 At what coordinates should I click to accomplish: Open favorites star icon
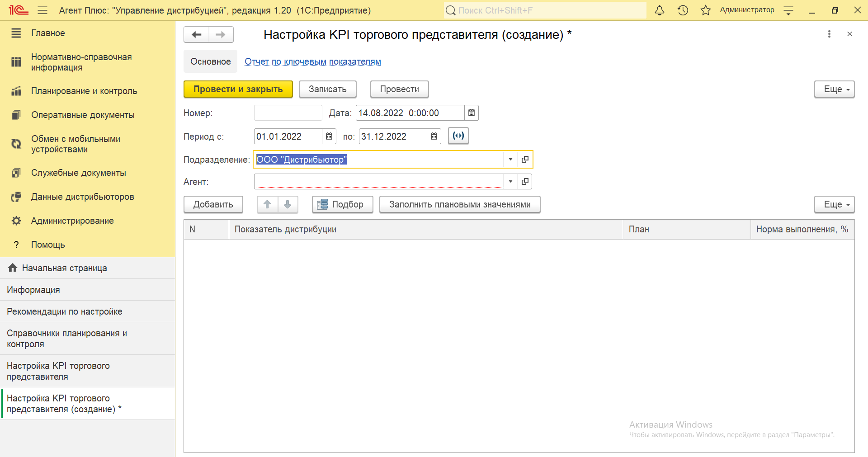pos(706,10)
